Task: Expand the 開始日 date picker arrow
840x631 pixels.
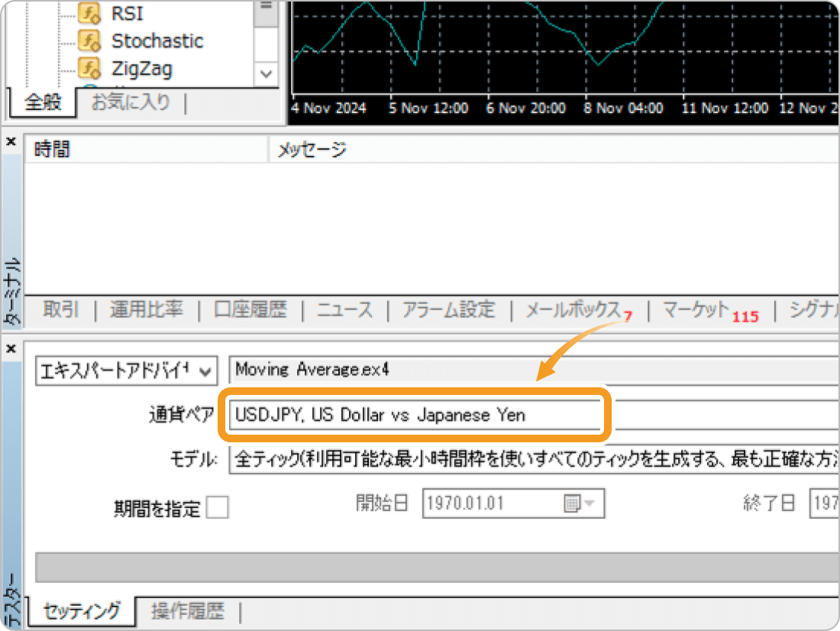Action: coord(590,503)
